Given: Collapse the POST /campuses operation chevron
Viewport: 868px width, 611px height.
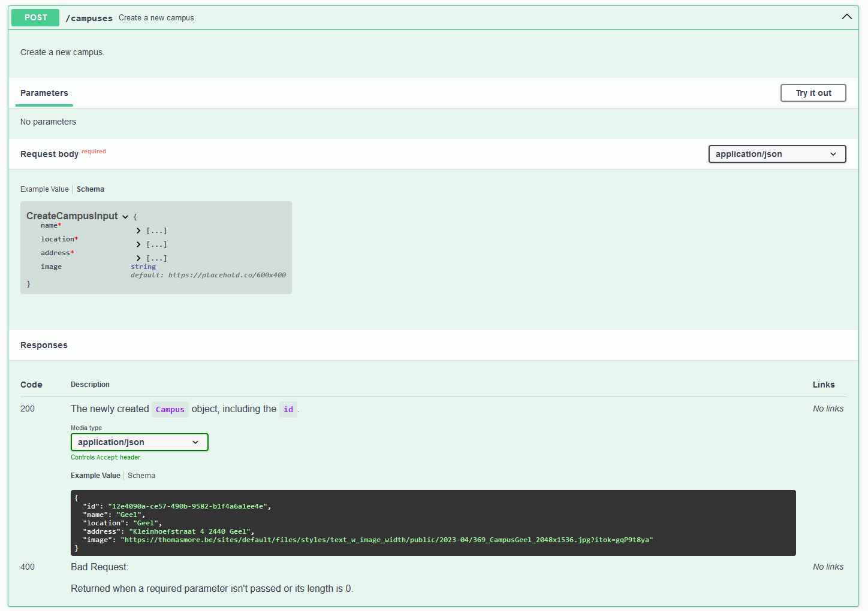Looking at the screenshot, I should [846, 17].
